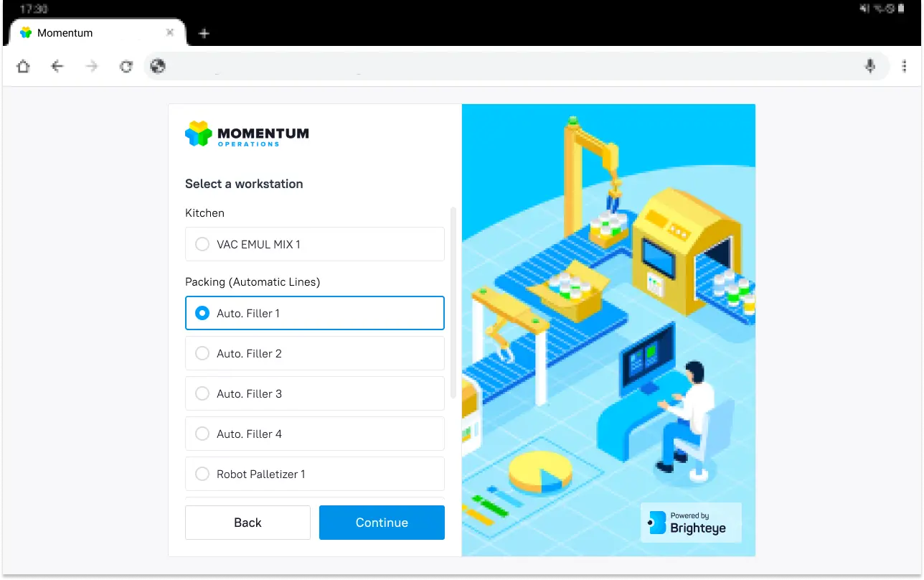Reload the page with the refresh icon
Image resolution: width=924 pixels, height=580 pixels.
(126, 67)
